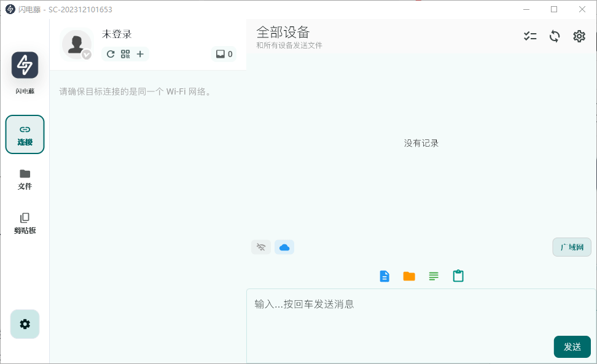Toggle the Wi-Fi off connection mode

point(261,247)
